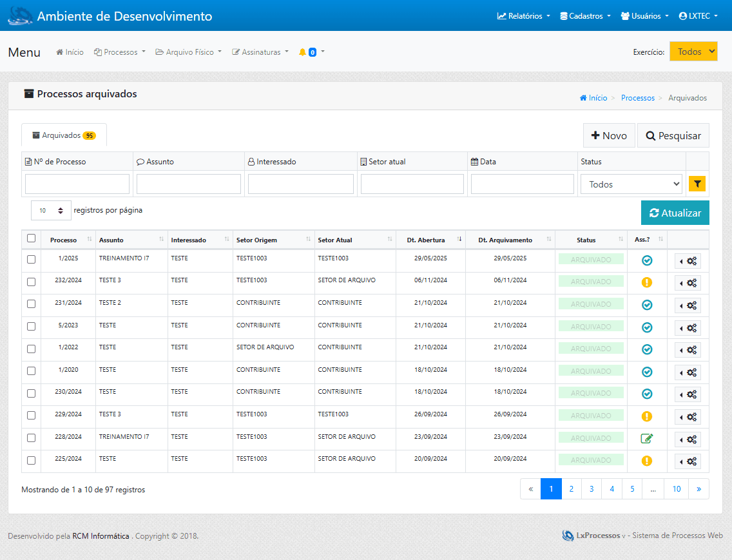
Task: Open actions gear for process 231/2024
Action: [x=688, y=305]
